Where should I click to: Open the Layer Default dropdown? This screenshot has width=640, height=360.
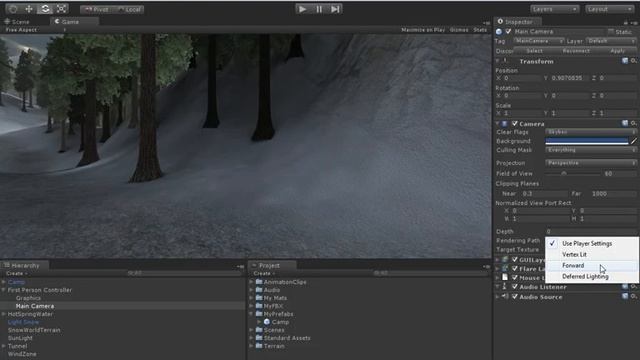tap(611, 41)
